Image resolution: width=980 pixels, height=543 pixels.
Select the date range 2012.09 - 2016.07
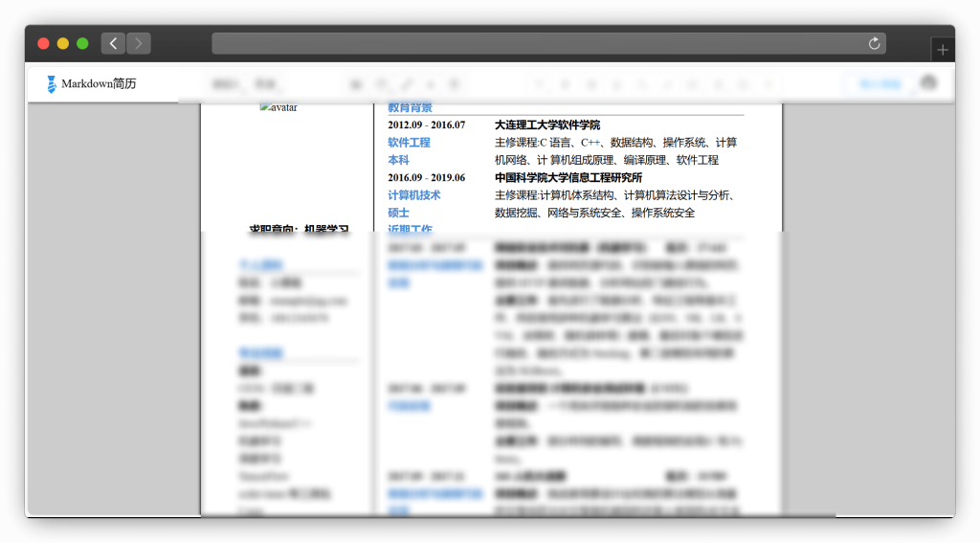[426, 125]
